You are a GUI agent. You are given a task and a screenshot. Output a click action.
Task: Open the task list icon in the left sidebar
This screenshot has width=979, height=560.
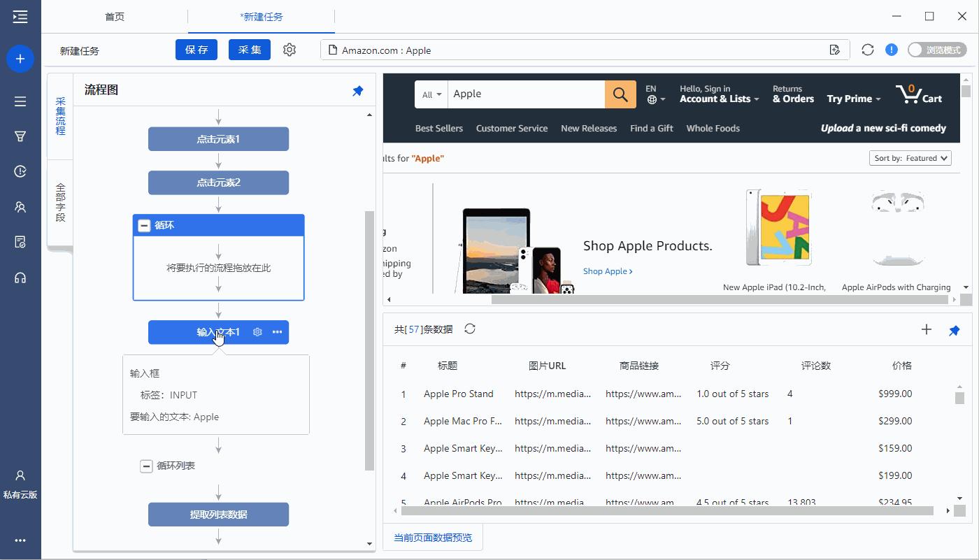point(20,101)
